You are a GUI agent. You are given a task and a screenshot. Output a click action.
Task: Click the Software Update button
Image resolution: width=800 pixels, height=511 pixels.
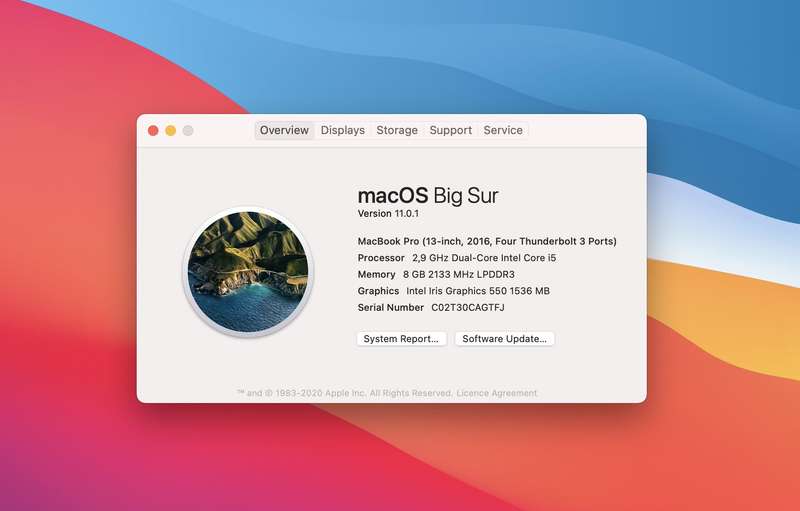505,339
